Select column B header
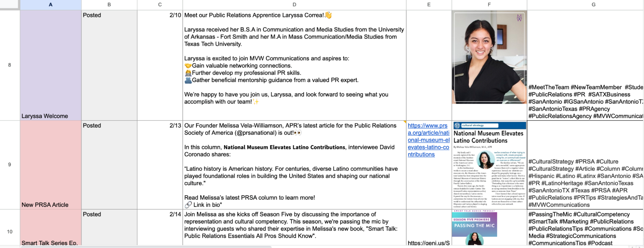Screen dimensions: 644x248 point(109,5)
